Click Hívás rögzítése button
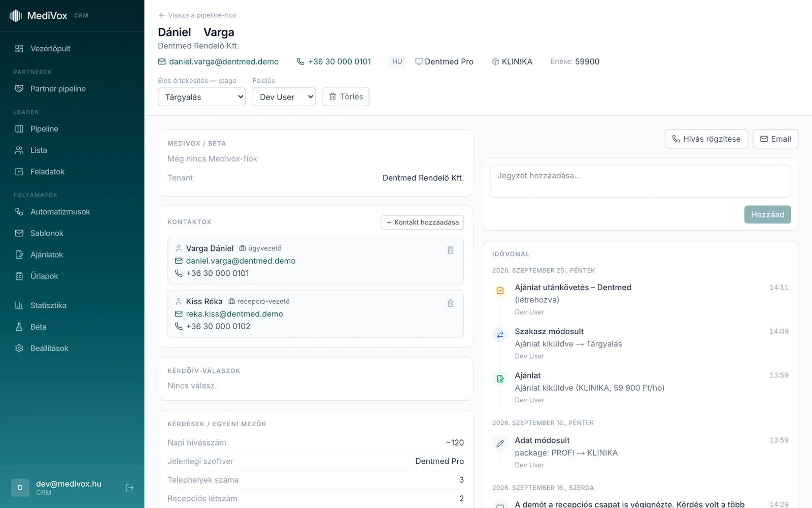812x508 pixels. point(706,139)
